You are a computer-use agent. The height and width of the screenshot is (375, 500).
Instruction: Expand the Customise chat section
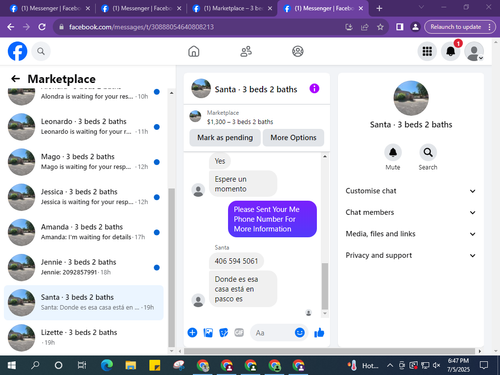(x=411, y=191)
